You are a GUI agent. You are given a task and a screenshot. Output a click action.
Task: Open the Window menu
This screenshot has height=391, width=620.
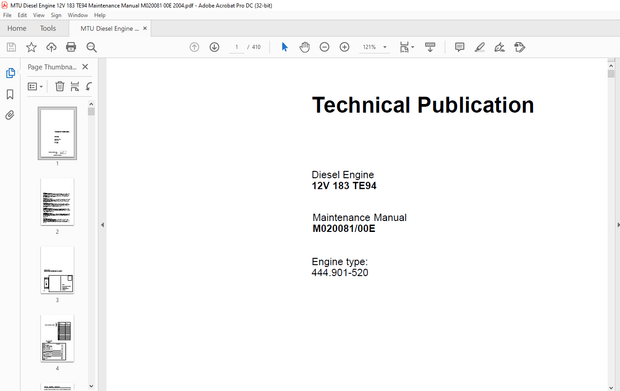click(78, 15)
